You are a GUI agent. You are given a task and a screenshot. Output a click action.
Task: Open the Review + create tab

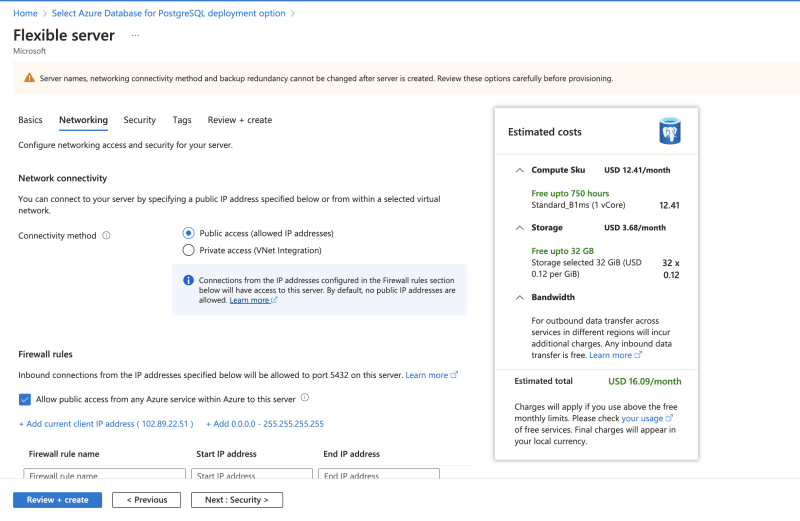239,120
